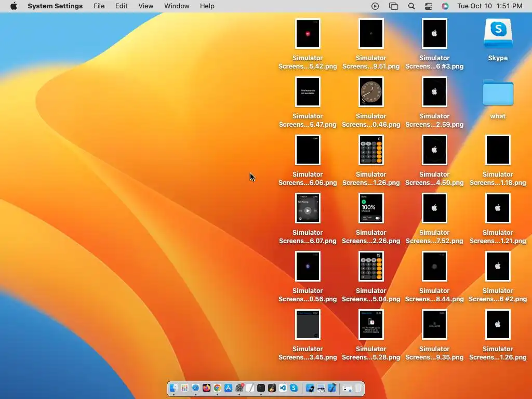The width and height of the screenshot is (532, 399).
Task: Open Terminal from the Dock
Action: pos(261,388)
